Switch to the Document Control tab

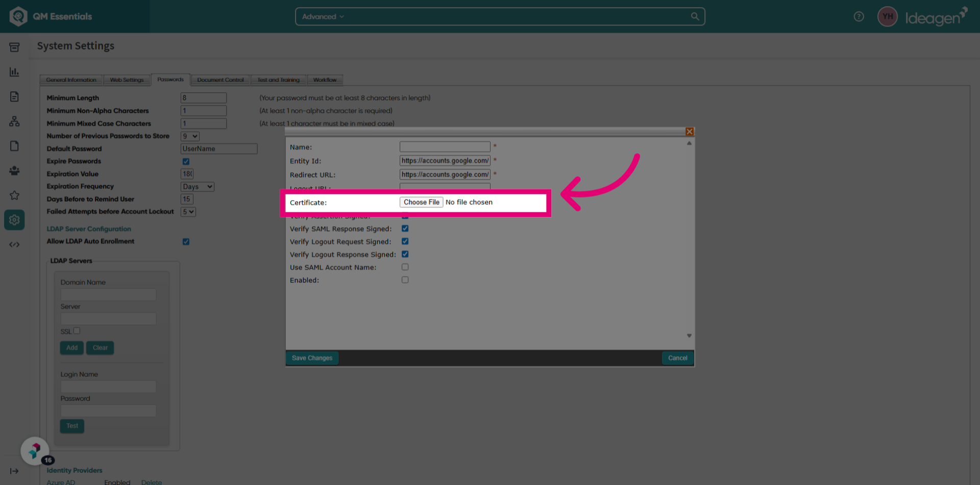[x=220, y=80]
